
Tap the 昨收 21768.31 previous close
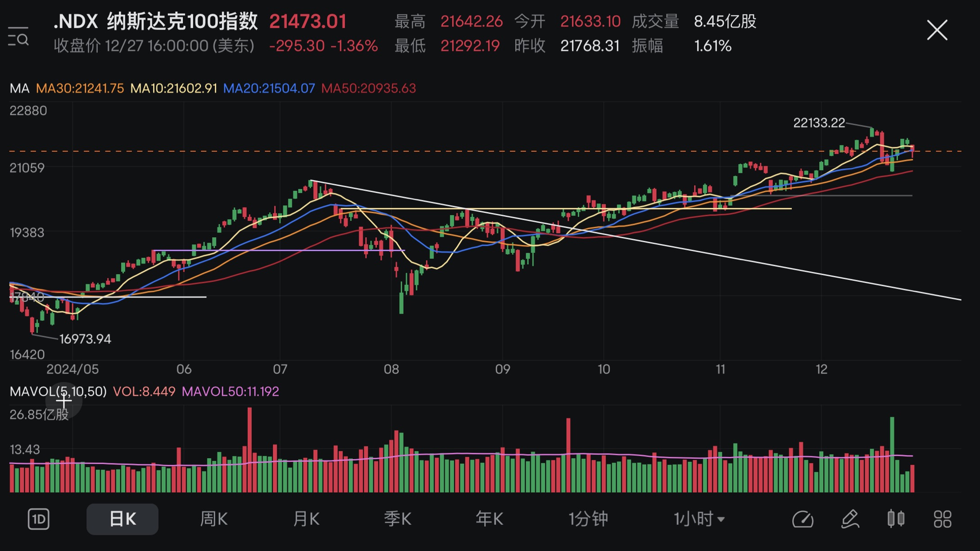pyautogui.click(x=567, y=46)
